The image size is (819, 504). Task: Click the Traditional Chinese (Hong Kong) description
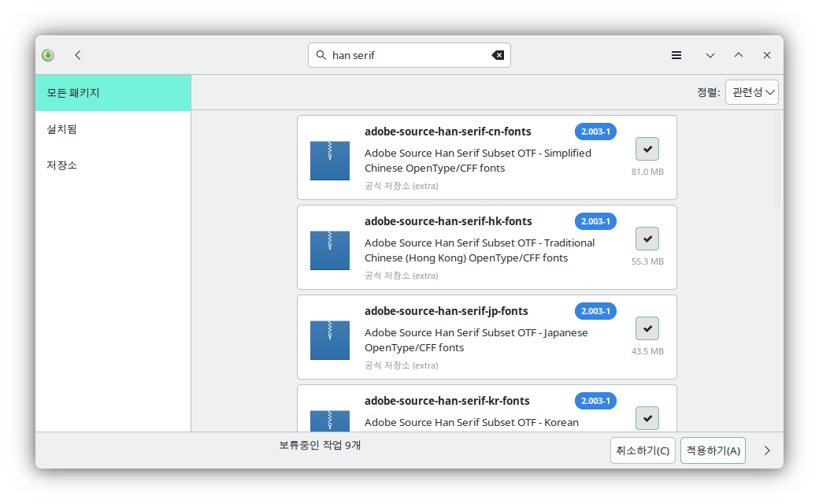point(480,250)
